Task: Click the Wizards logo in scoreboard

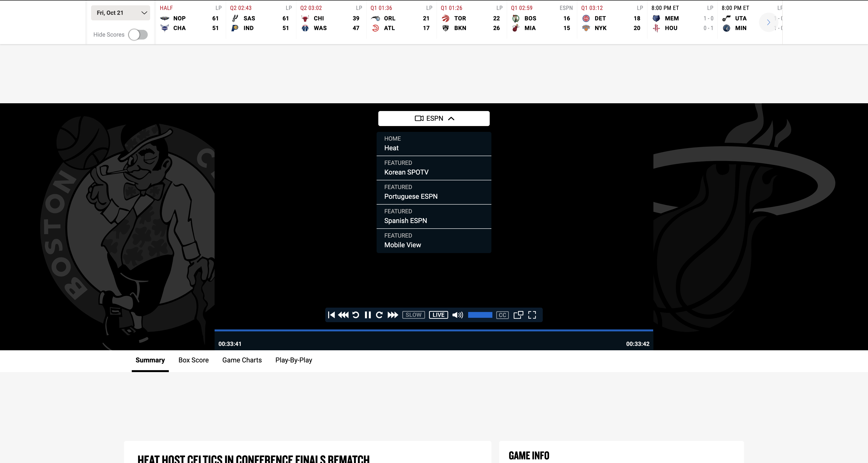Action: (x=305, y=28)
